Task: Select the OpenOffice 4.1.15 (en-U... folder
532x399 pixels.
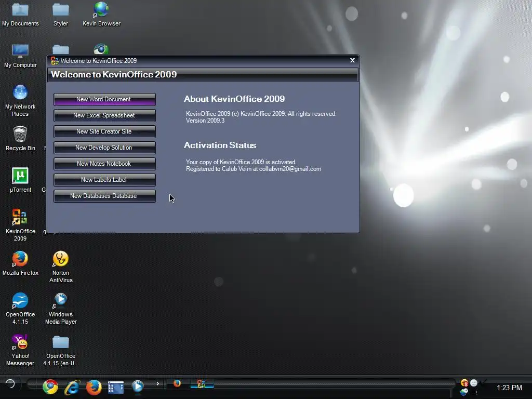Action: point(61,350)
